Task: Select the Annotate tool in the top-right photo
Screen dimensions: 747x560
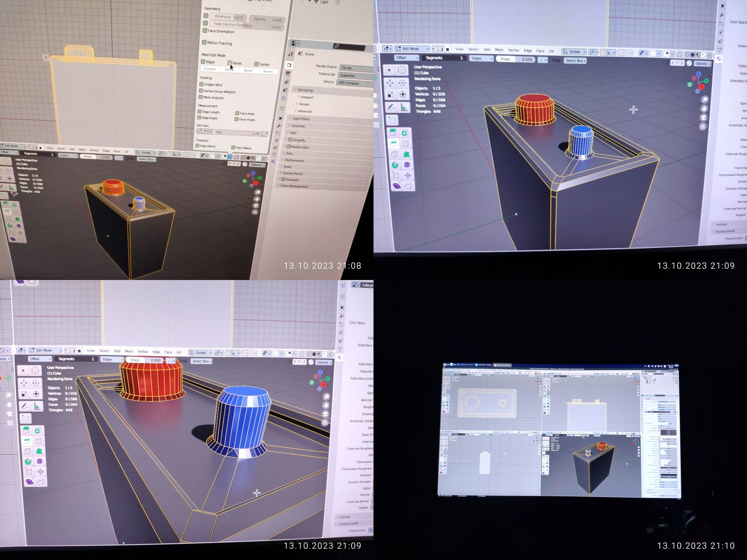Action: point(391,107)
